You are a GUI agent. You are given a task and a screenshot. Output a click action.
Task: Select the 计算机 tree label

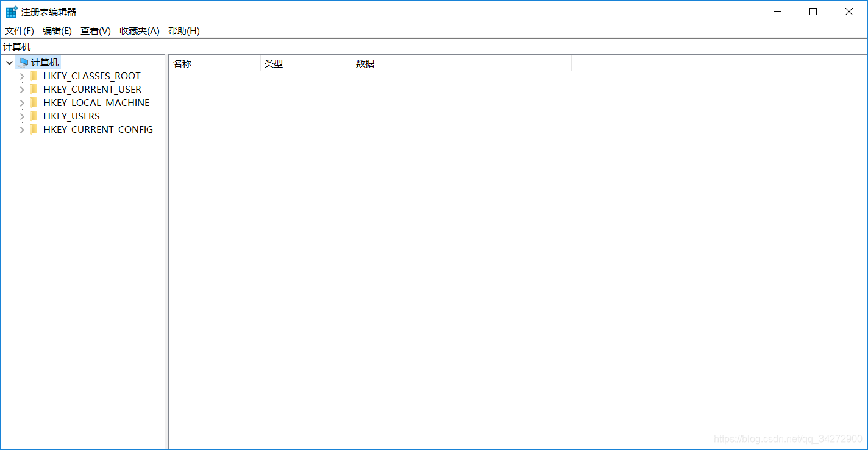45,63
